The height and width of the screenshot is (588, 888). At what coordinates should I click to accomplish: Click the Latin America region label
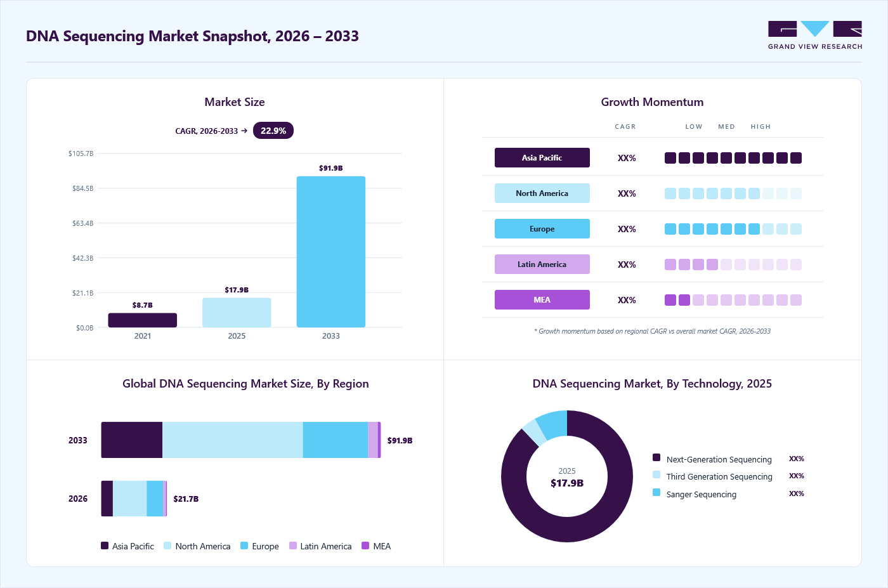point(542,265)
